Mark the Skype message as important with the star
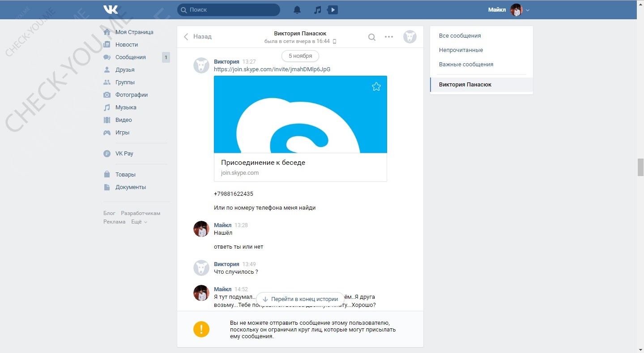 376,87
